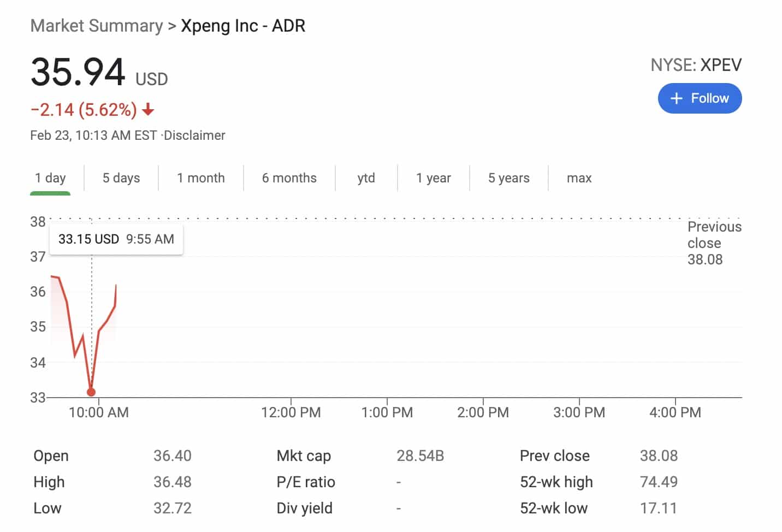Click the Xpeng Inc - ADR title
The width and height of the screenshot is (782, 532).
coord(242,26)
